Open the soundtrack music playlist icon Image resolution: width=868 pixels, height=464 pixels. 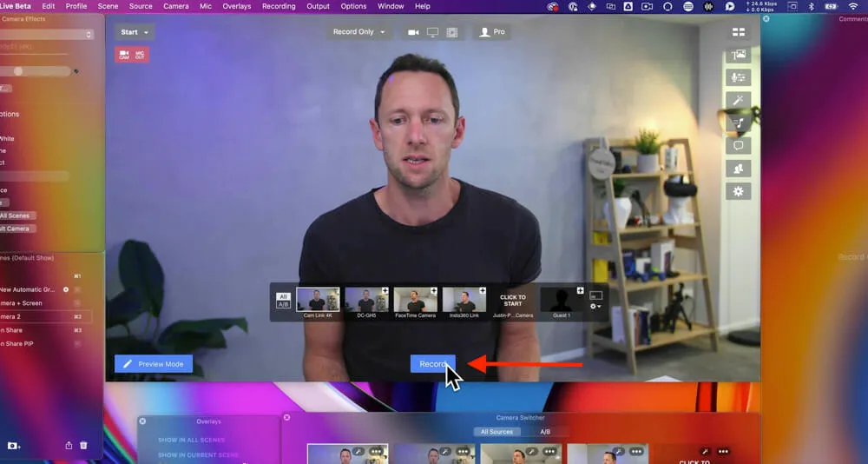click(739, 123)
